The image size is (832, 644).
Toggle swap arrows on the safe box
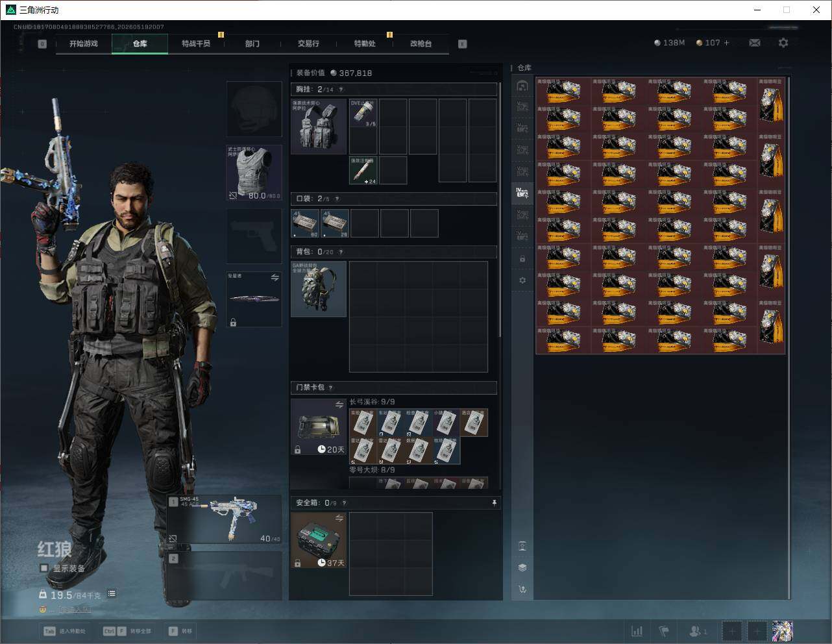coord(339,518)
